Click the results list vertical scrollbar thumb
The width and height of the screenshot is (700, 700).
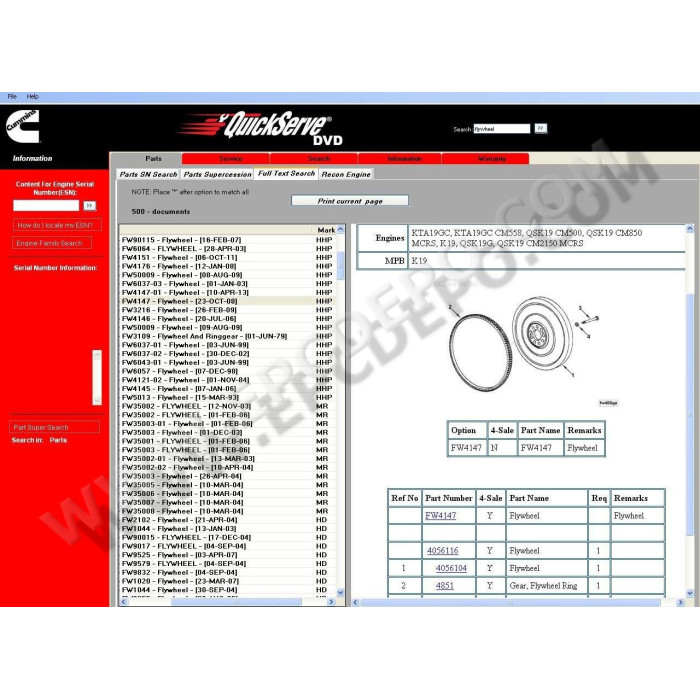click(341, 266)
